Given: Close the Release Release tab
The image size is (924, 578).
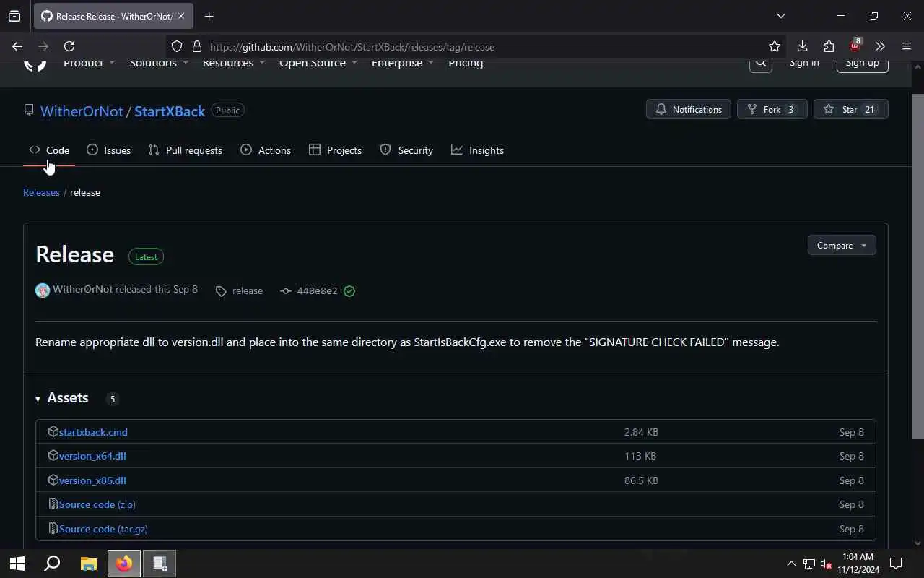Looking at the screenshot, I should 181,16.
